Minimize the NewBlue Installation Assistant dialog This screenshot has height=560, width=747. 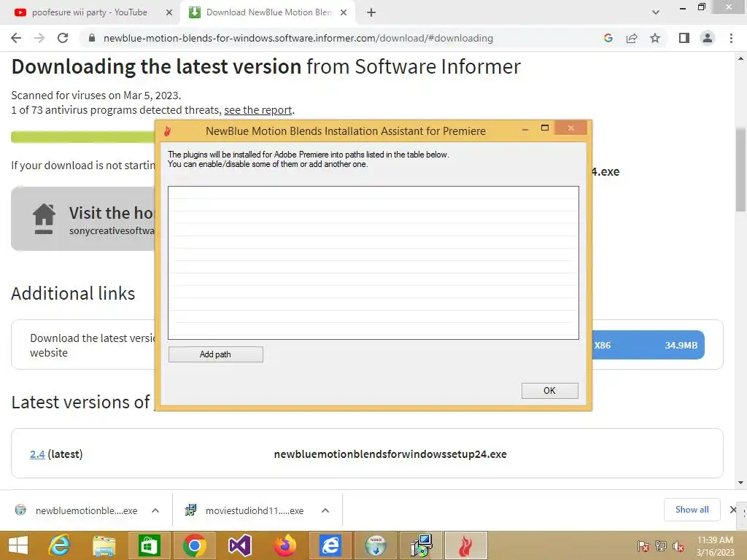click(525, 128)
